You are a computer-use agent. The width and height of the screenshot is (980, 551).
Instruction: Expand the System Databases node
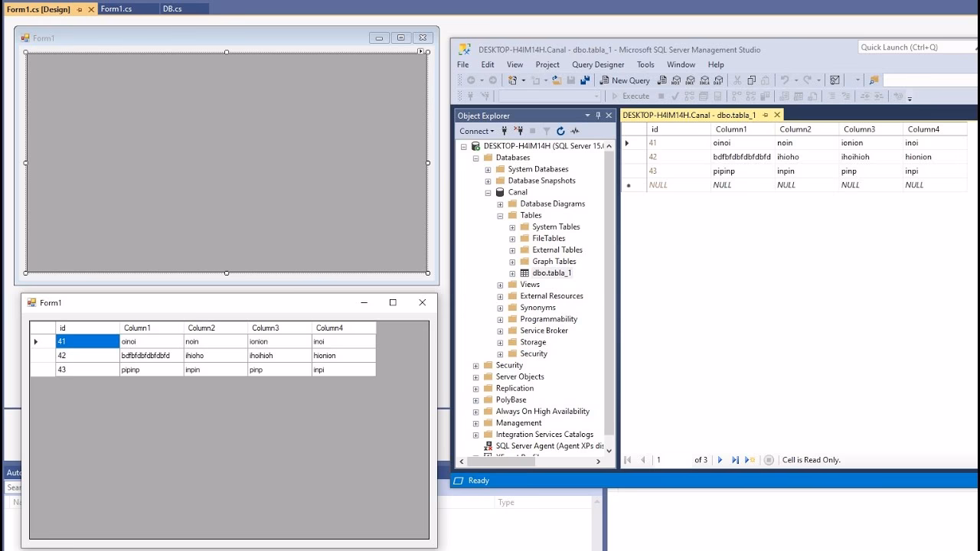488,169
